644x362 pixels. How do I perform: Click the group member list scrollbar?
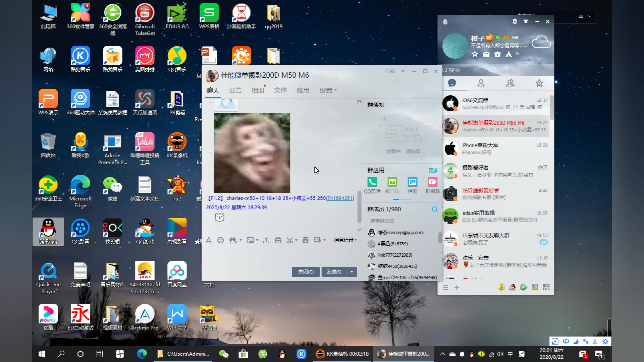pyautogui.click(x=440, y=238)
